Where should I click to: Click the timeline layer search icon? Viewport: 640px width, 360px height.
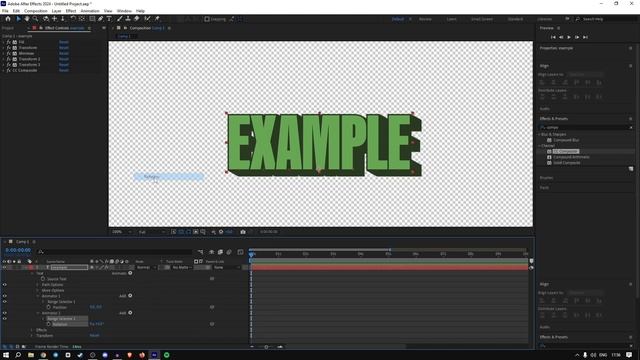pos(41,252)
